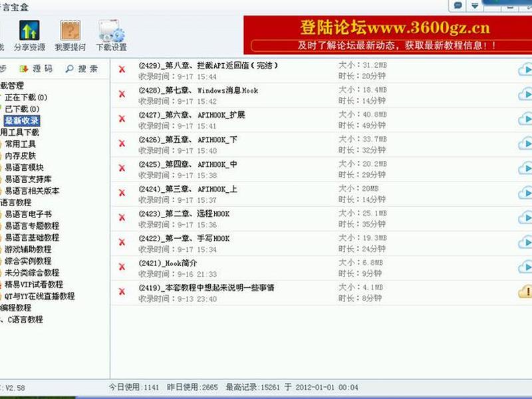The width and height of the screenshot is (532, 399).
Task: Open the 分享资源 share resources tool
Action: point(29,35)
